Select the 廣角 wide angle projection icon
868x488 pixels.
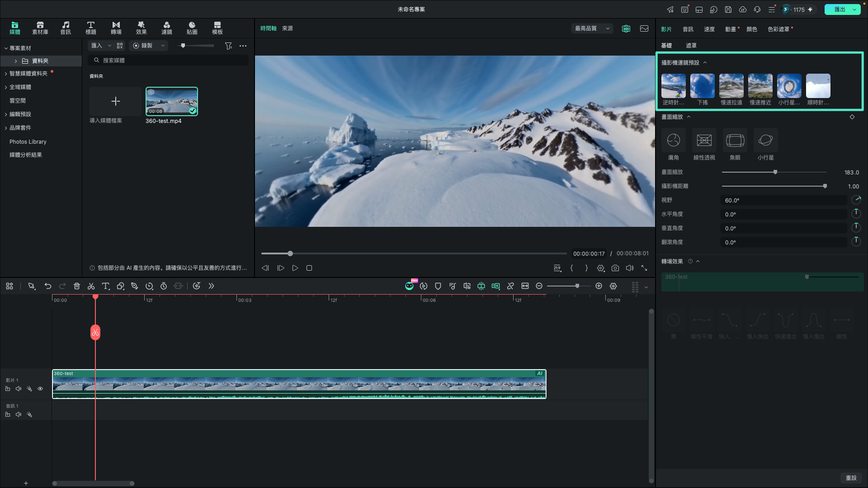674,141
